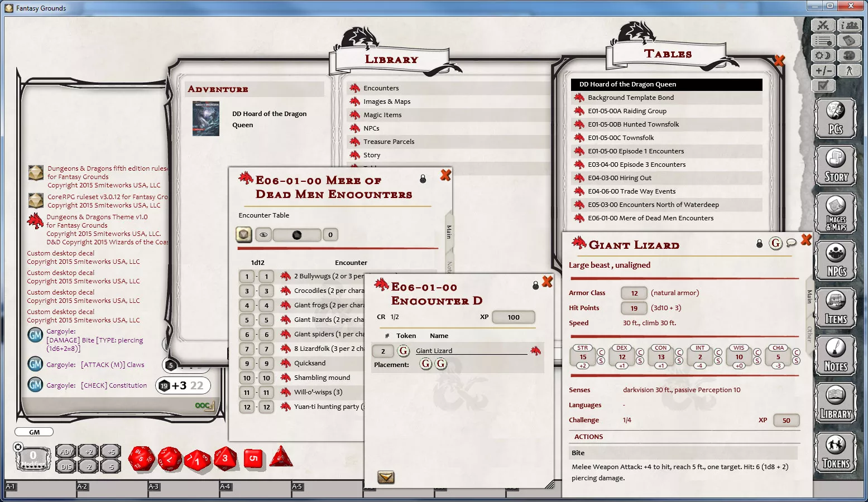The width and height of the screenshot is (868, 502).
Task: Open the PCs sidebar panel
Action: coord(836,118)
